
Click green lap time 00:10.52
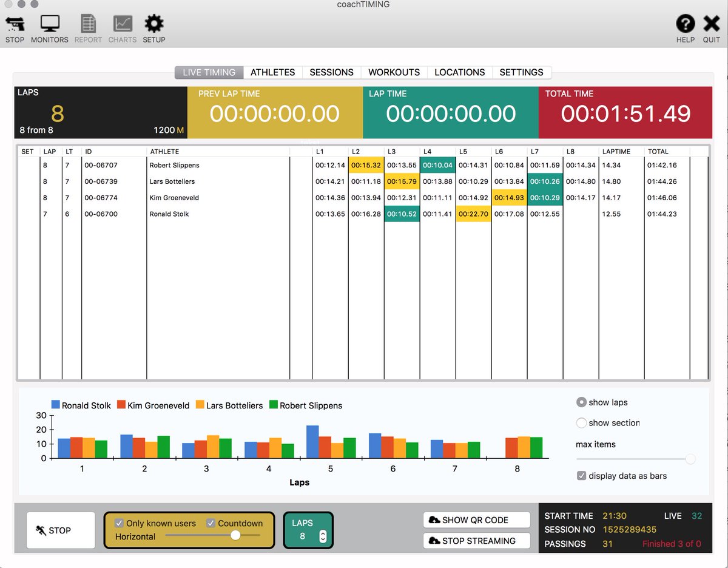coord(402,214)
